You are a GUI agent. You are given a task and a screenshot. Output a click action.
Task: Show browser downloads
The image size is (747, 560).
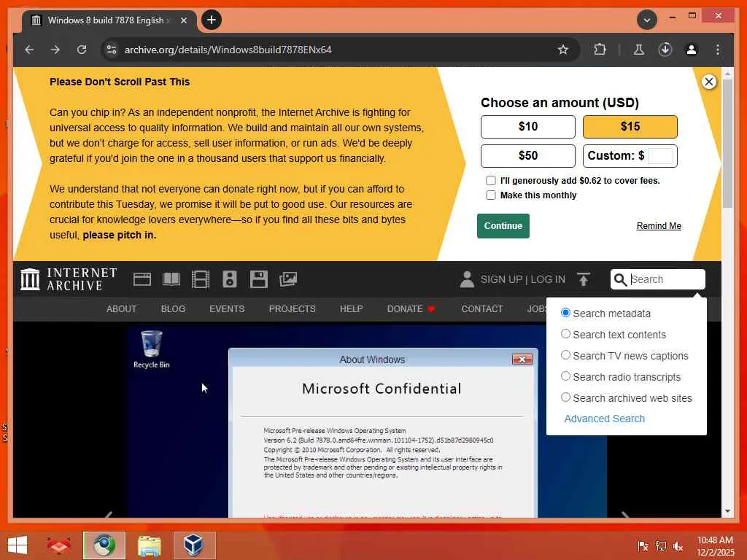[665, 50]
